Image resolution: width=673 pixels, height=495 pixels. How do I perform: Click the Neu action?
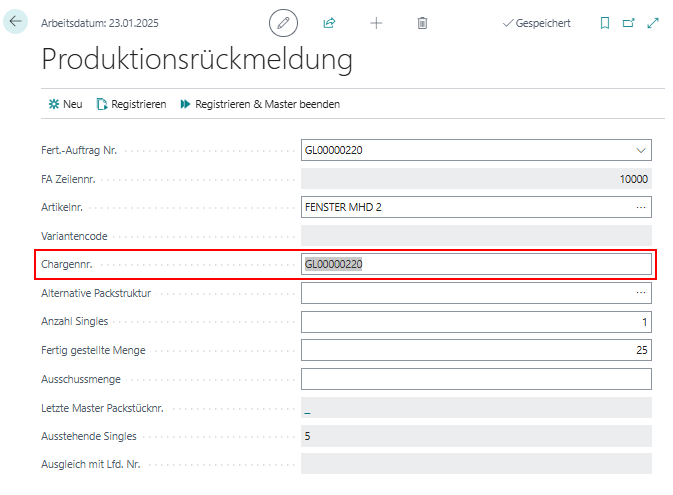point(65,104)
